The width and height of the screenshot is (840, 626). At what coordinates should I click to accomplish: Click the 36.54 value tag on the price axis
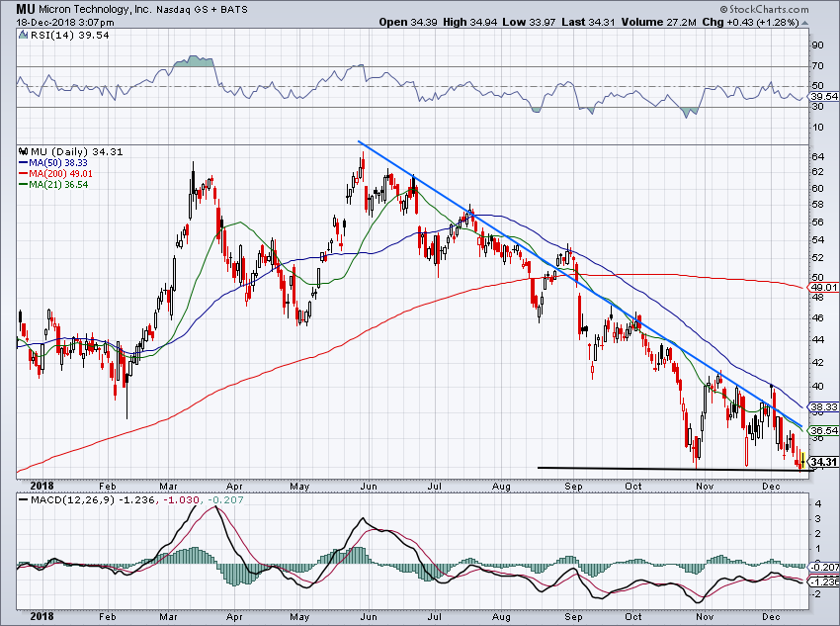pos(824,430)
